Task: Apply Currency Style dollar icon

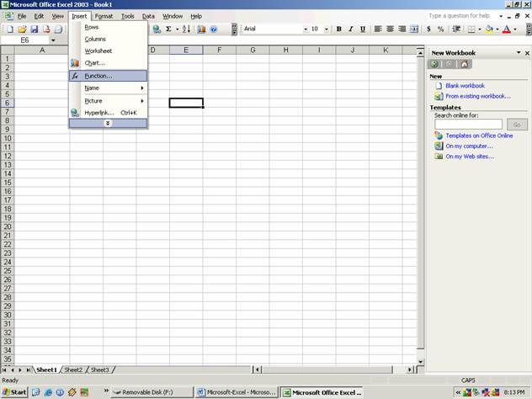Action: tap(428, 29)
